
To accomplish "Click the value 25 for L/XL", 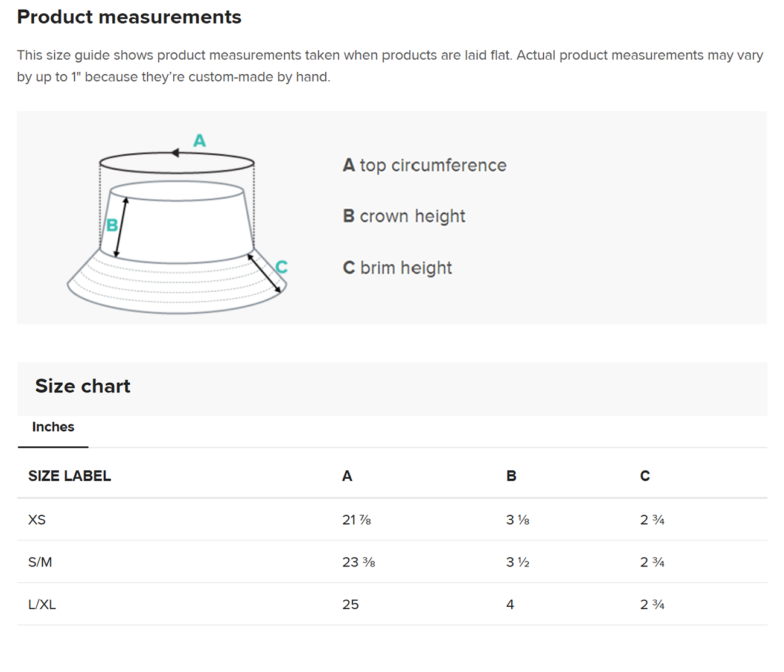I will [x=350, y=604].
